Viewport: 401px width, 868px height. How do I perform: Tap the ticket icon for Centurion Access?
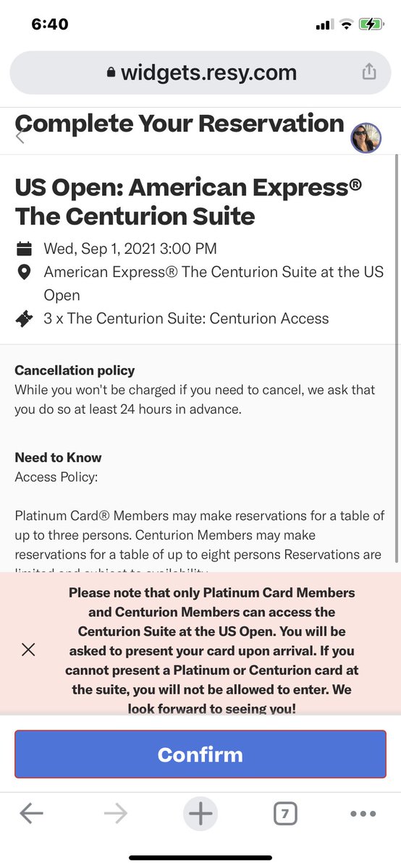25,318
